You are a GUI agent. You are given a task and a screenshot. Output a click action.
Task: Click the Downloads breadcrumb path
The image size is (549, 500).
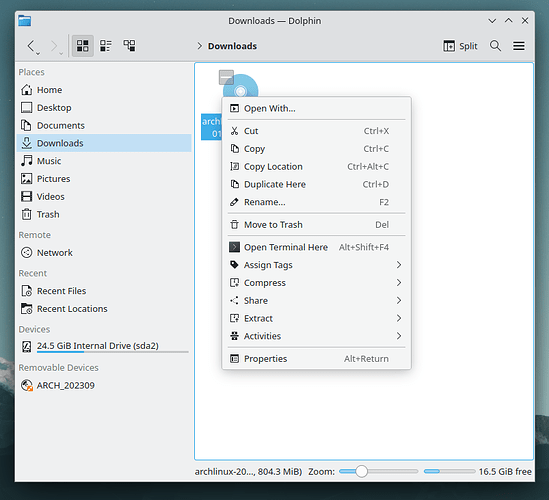point(232,46)
